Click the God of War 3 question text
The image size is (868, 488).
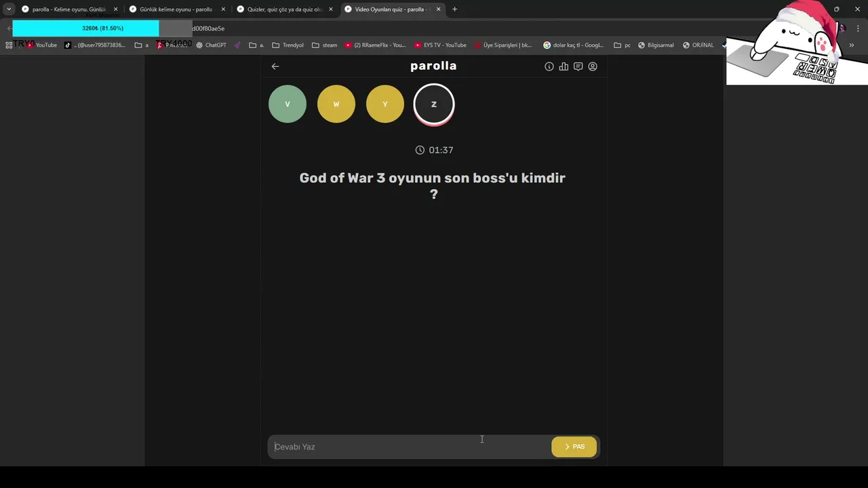pyautogui.click(x=433, y=186)
